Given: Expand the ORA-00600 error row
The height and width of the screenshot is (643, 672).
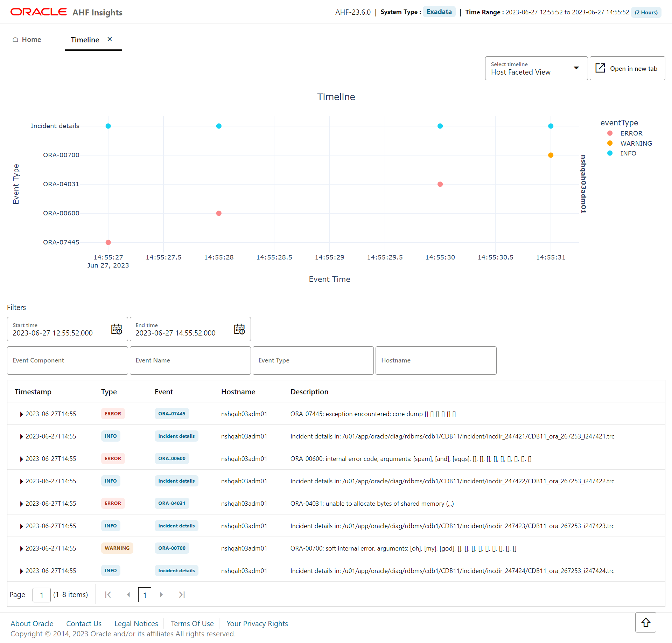Looking at the screenshot, I should pos(21,459).
